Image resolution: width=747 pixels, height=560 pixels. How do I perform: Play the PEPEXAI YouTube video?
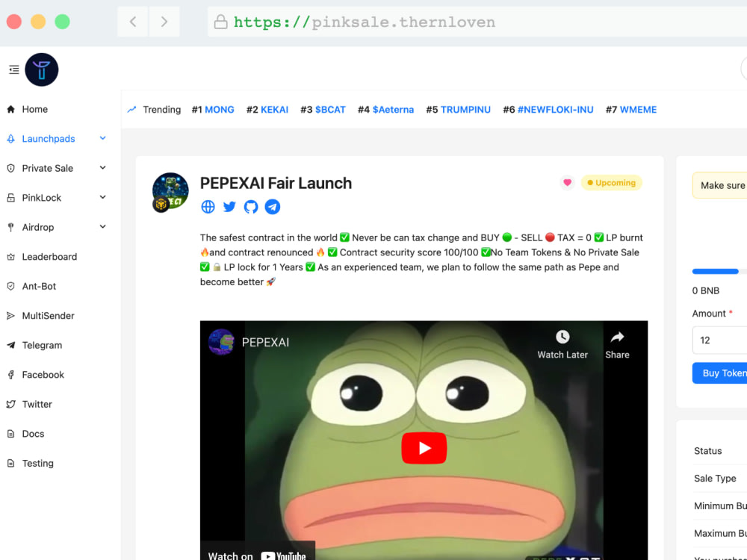pyautogui.click(x=424, y=448)
